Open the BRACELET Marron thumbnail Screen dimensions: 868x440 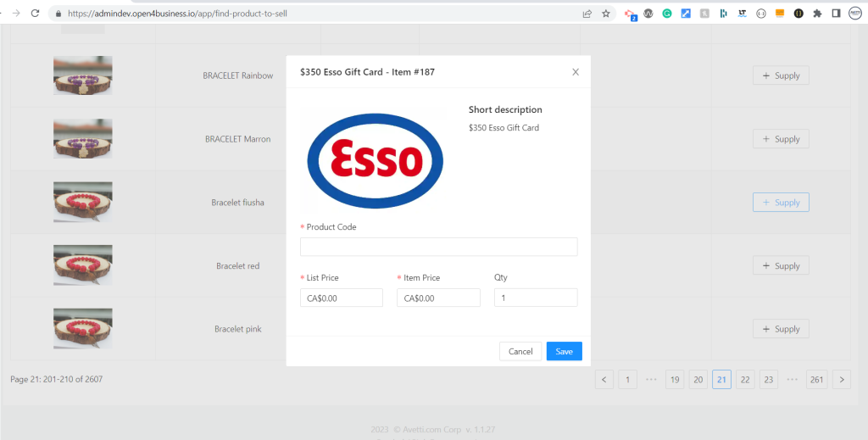82,138
